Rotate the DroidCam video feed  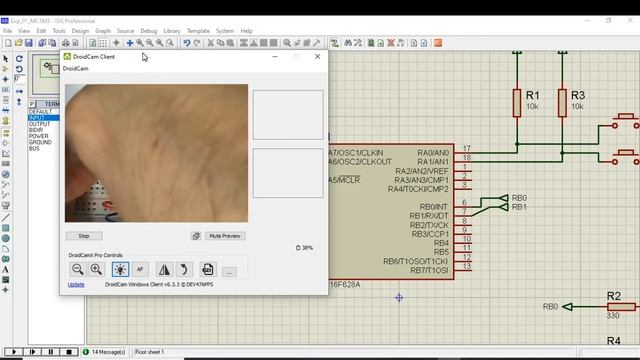(184, 269)
